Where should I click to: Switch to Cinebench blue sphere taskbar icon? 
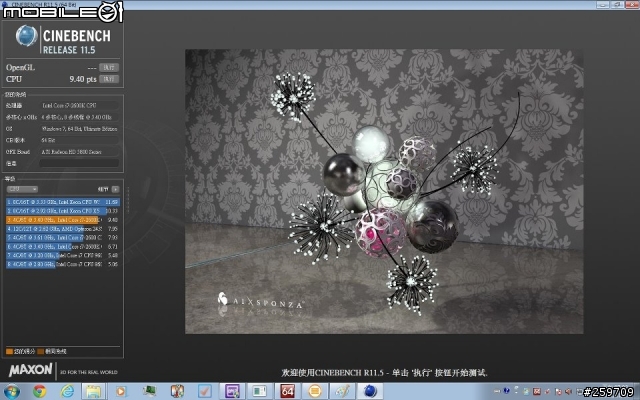370,391
